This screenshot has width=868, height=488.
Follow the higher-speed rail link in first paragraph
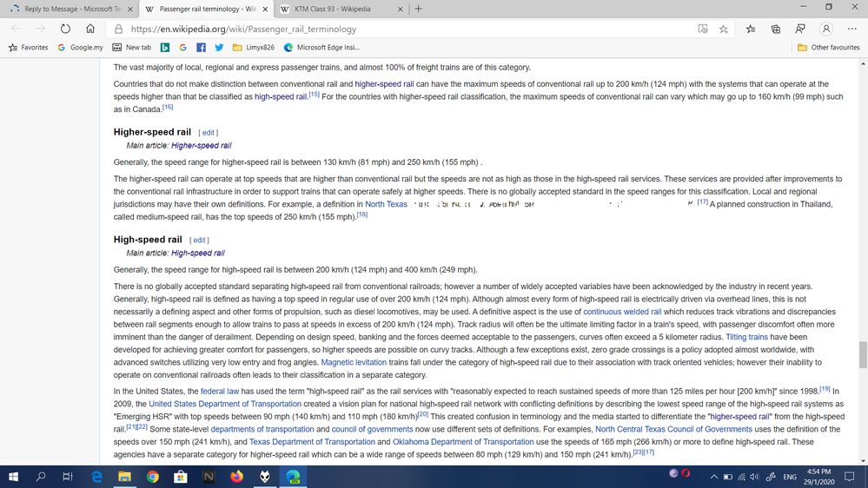pyautogui.click(x=384, y=84)
